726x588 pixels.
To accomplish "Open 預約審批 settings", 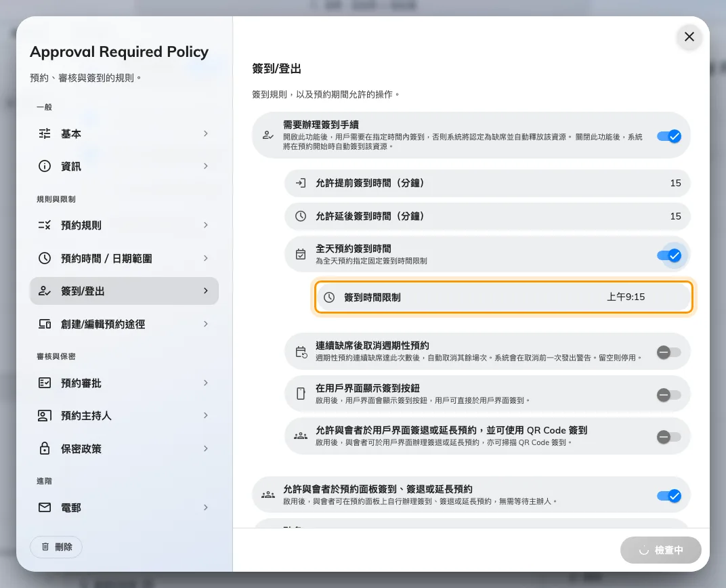I will point(124,383).
